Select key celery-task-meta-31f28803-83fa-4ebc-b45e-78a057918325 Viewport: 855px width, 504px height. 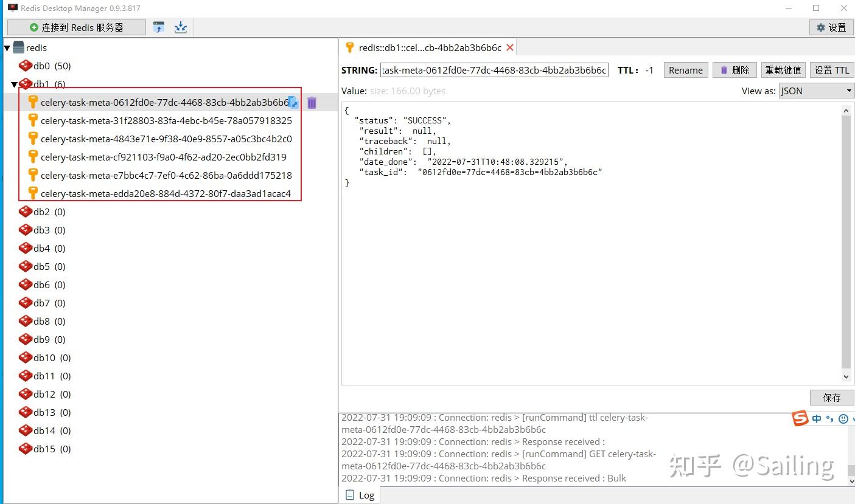(166, 120)
